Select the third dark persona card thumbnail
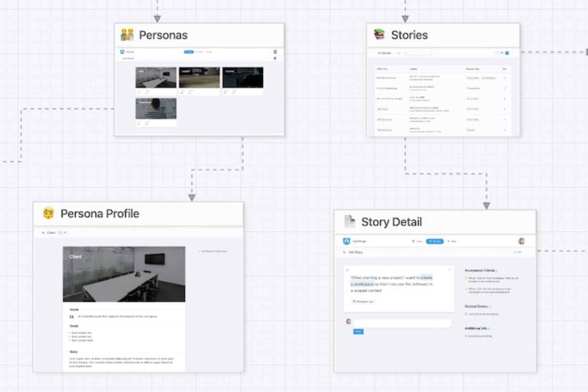 [x=243, y=77]
